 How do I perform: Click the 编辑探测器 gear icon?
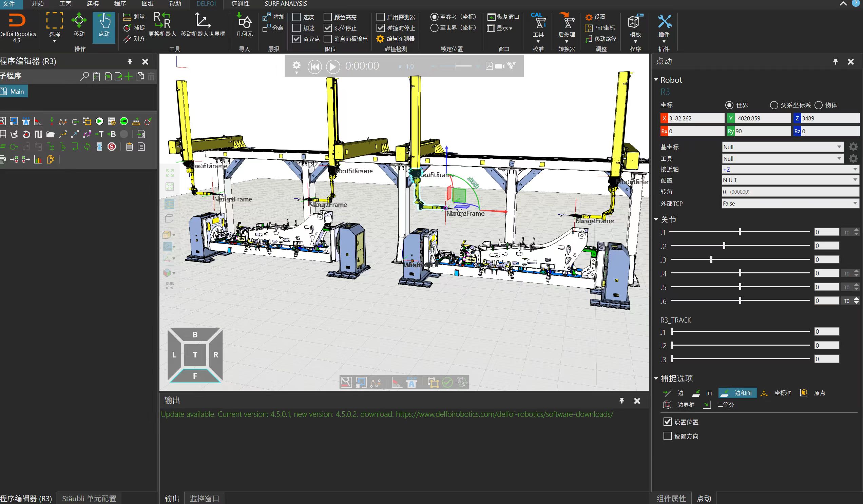[380, 39]
